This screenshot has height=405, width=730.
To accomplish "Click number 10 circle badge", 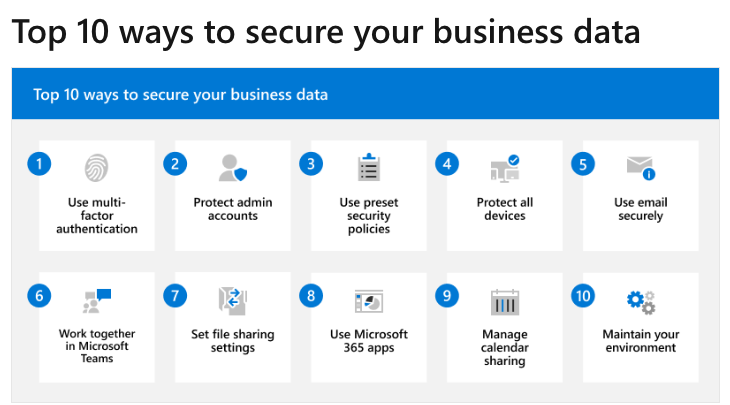I will click(583, 296).
